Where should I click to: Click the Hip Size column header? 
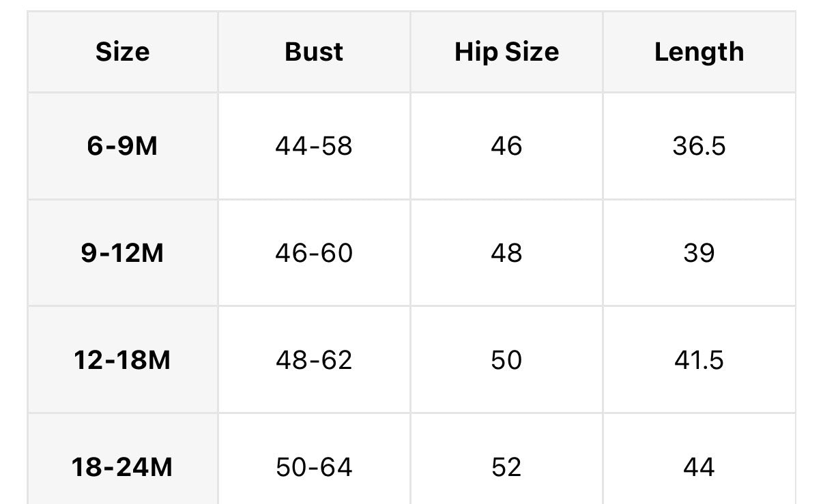(506, 52)
